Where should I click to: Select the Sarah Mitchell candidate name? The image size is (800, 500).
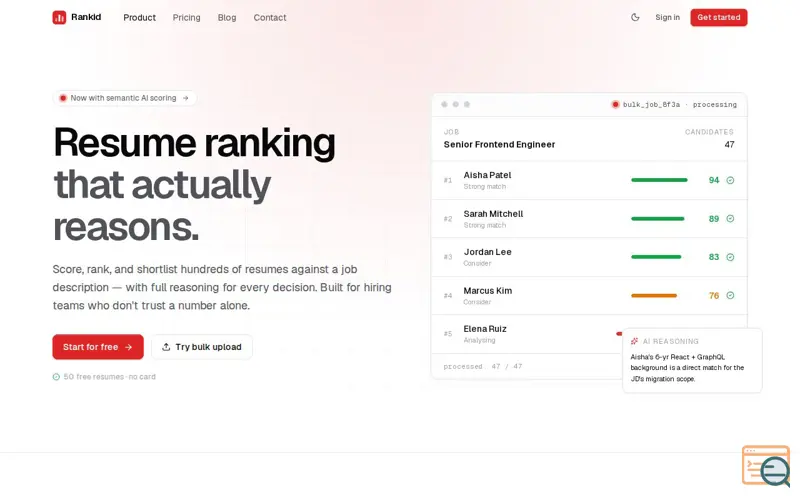[x=493, y=214]
